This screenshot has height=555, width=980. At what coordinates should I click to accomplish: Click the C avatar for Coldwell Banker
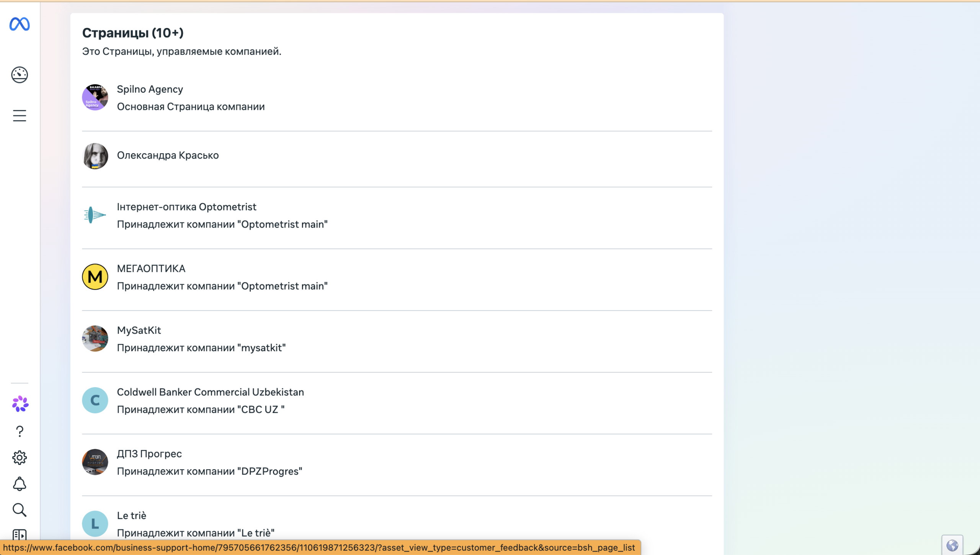point(95,400)
